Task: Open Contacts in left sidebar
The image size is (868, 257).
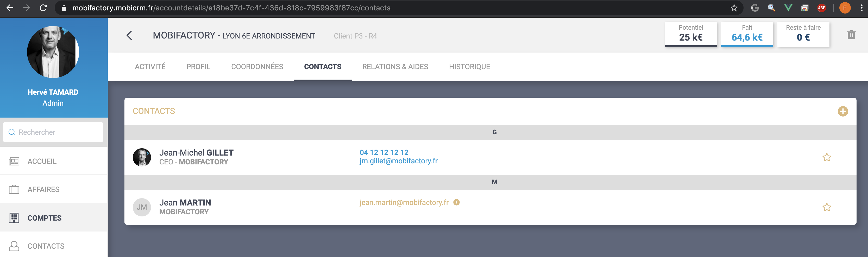Action: click(x=46, y=246)
